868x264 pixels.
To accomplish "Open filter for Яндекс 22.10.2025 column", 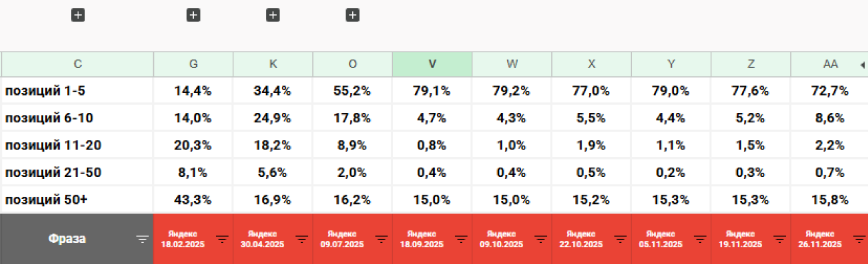I will (620, 239).
